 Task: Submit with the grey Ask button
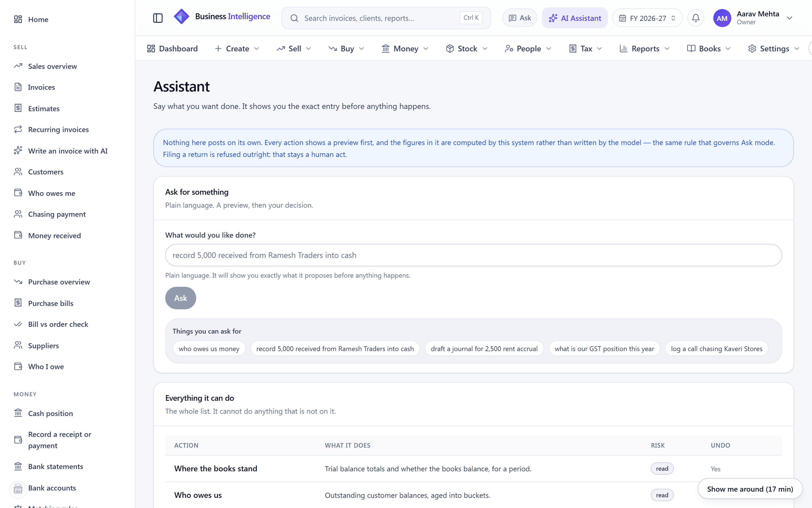(180, 298)
